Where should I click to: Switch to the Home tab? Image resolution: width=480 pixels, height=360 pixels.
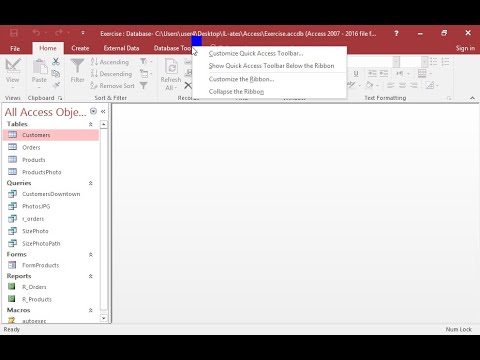click(48, 48)
